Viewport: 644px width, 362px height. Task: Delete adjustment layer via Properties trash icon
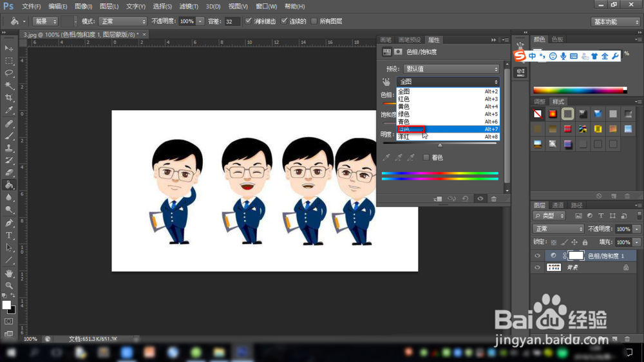click(494, 199)
